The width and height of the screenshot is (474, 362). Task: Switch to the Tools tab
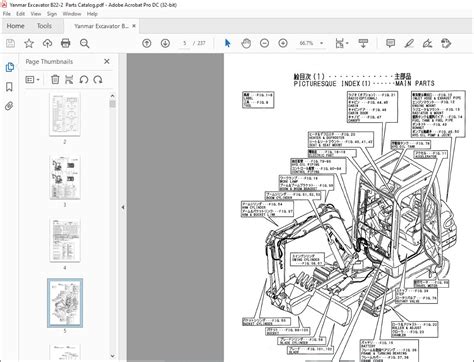coord(44,26)
